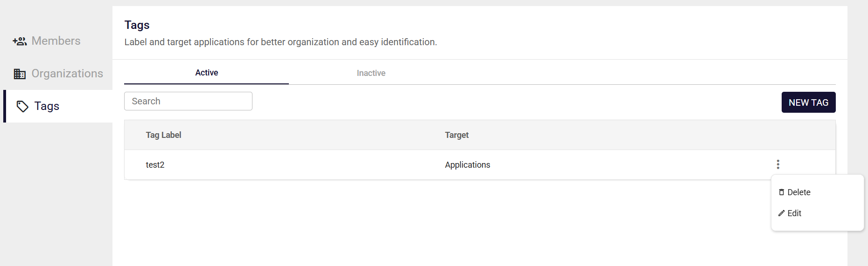
Task: Open the three-dot menu for test2
Action: tap(777, 164)
